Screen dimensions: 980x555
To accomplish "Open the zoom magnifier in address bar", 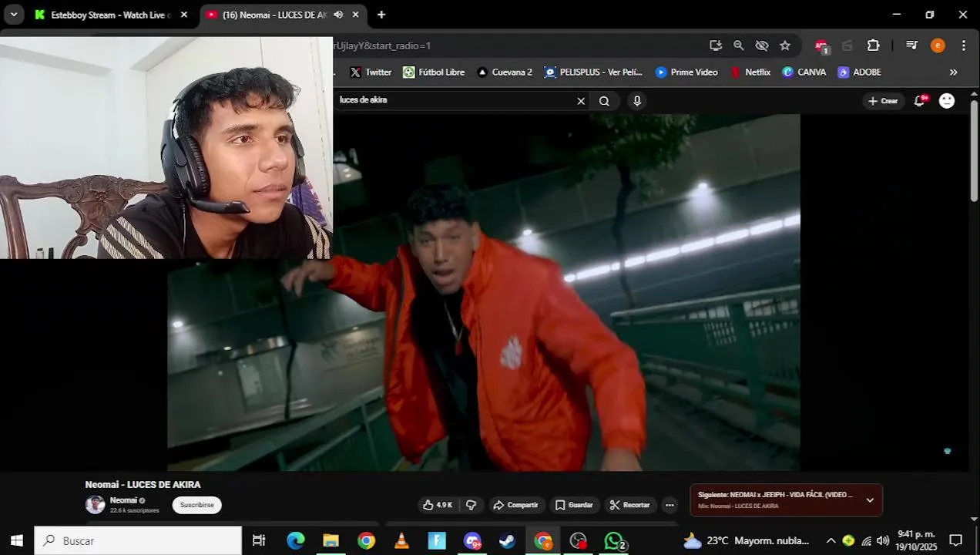I will [x=739, y=45].
